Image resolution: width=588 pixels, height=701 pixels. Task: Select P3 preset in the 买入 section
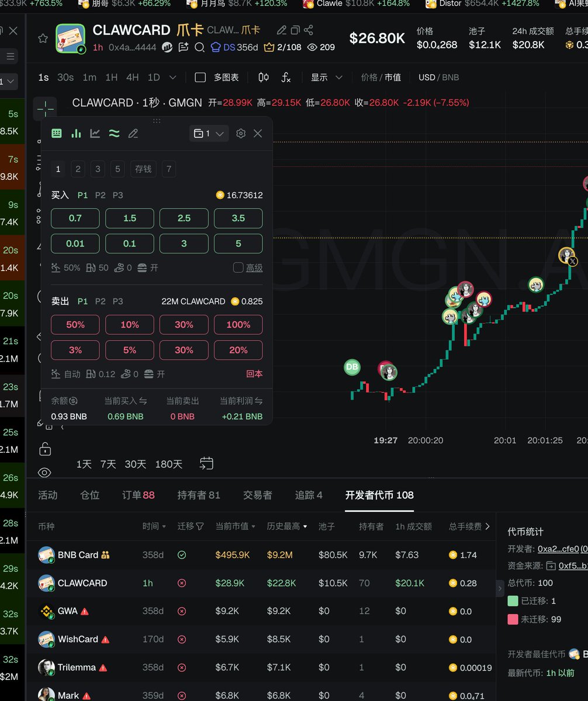[x=118, y=195]
